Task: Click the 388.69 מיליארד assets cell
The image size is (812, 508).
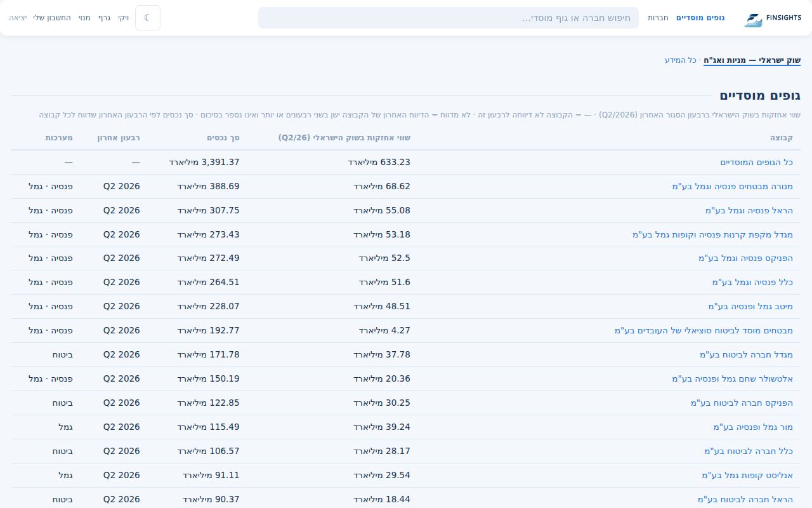Action: point(208,187)
